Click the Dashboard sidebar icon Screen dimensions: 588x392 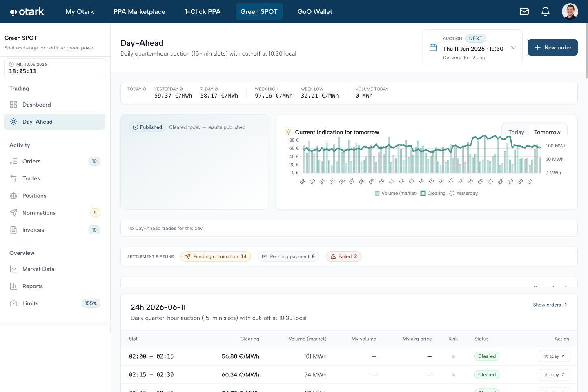coord(13,105)
